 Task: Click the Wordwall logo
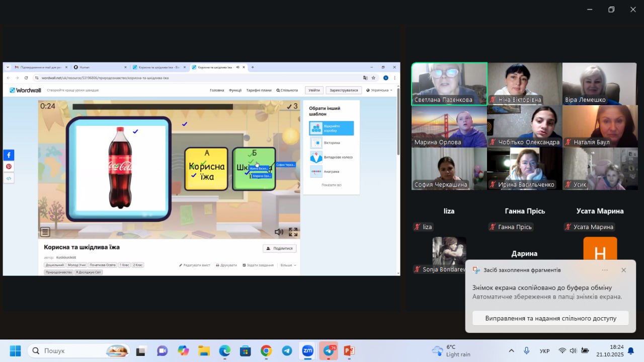pos(26,90)
